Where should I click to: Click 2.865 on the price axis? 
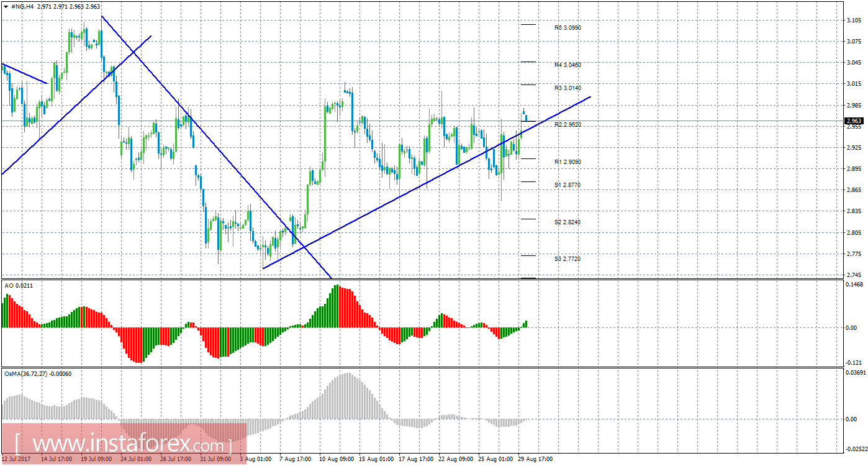pos(854,190)
